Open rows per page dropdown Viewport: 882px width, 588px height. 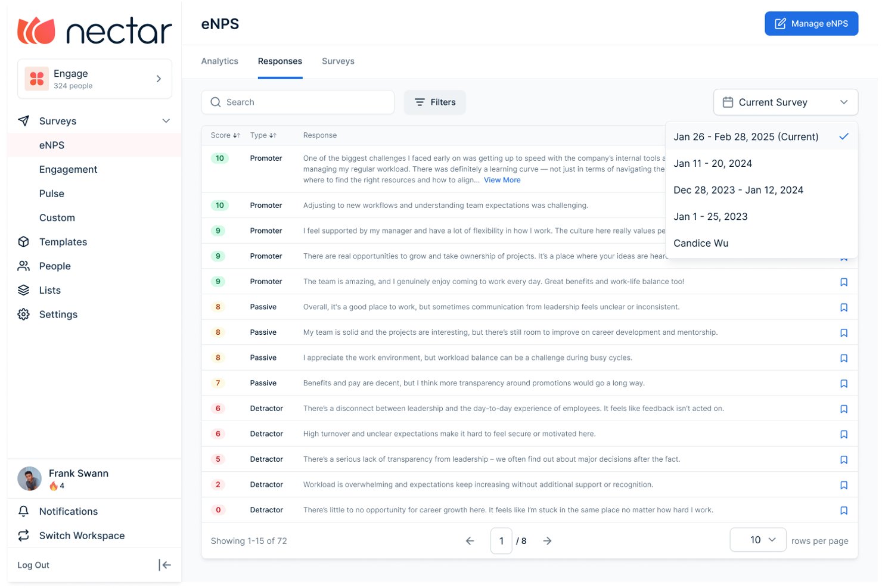pos(758,540)
